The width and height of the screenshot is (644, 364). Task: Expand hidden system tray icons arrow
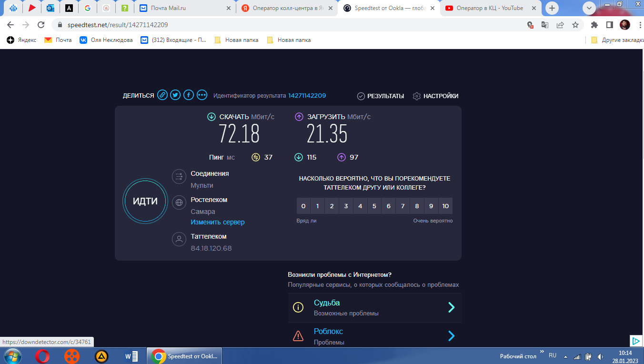(565, 356)
